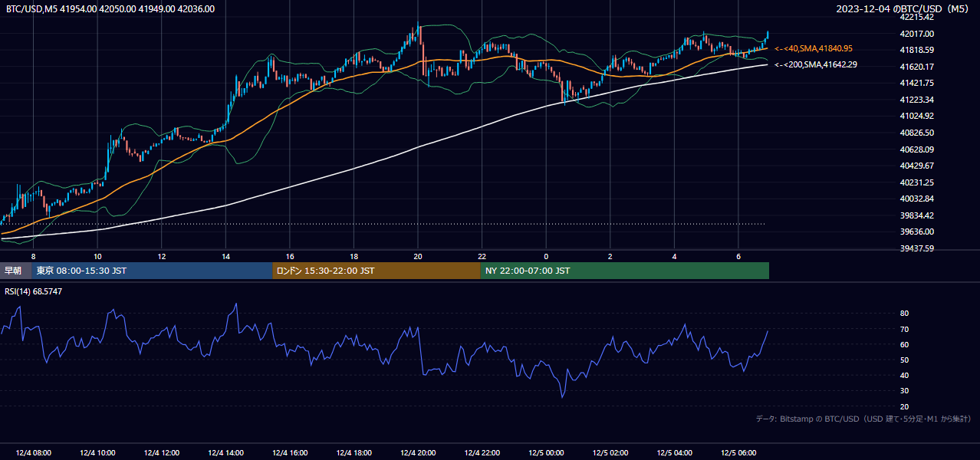Click the hour 22 tick on price chart
The width and height of the screenshot is (980, 460).
[x=482, y=256]
